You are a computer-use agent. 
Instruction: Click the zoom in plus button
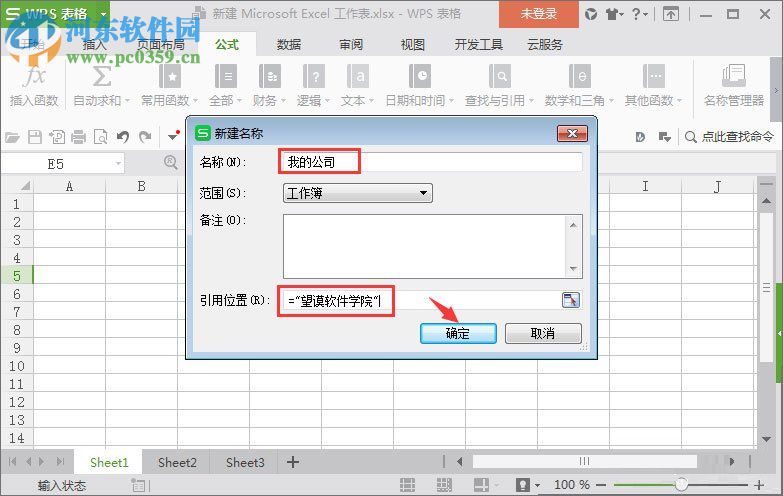[759, 485]
